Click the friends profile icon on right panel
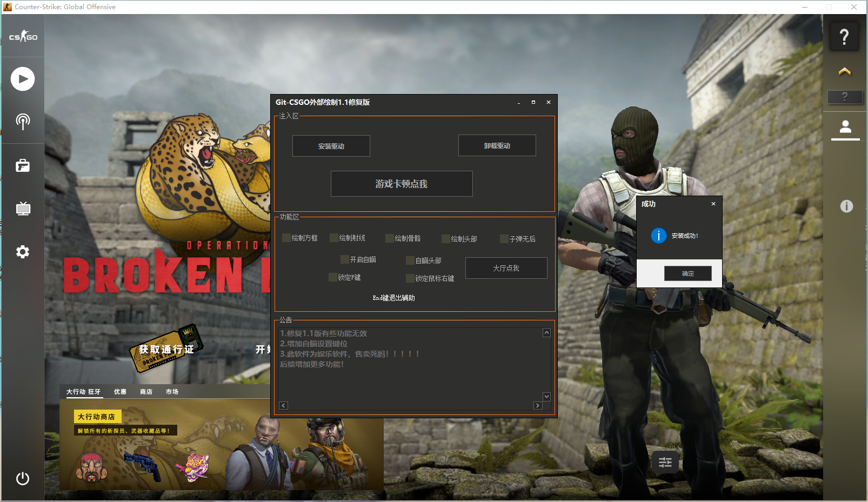Screen dimensions: 868x502 coord(845,125)
